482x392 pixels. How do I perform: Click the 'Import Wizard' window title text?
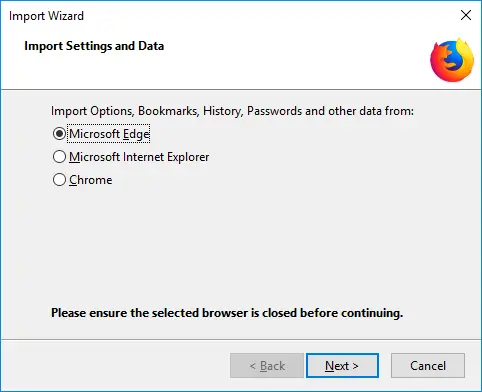[46, 16]
